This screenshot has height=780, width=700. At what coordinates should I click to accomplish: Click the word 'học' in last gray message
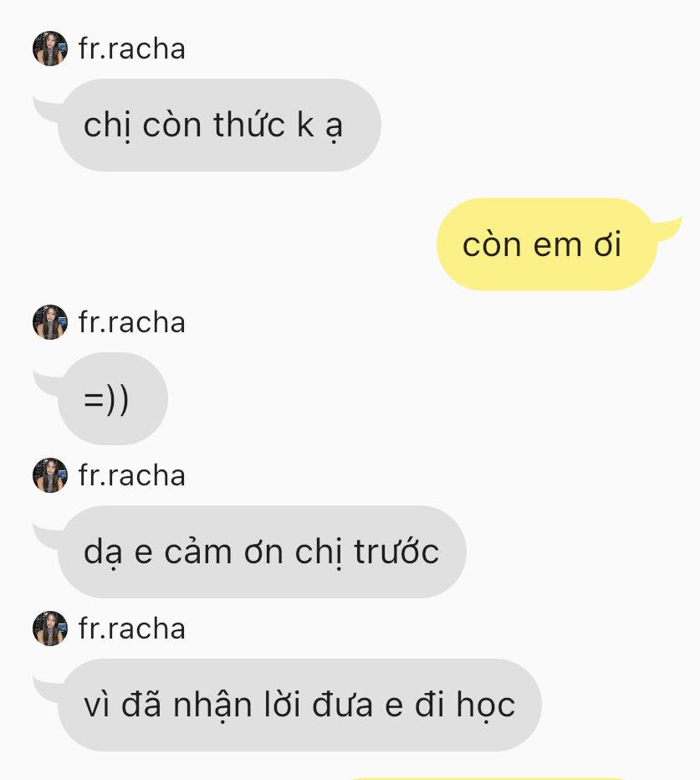point(486,706)
